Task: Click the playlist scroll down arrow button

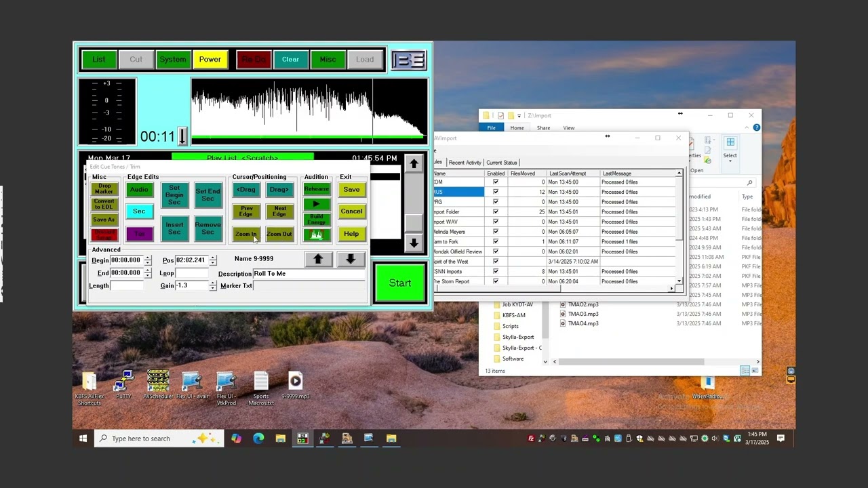Action: [414, 242]
